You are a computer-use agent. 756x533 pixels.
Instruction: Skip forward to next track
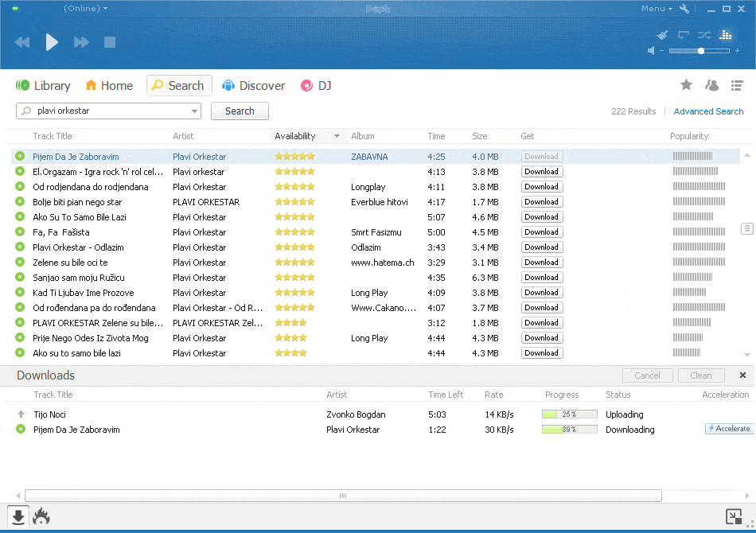point(81,42)
